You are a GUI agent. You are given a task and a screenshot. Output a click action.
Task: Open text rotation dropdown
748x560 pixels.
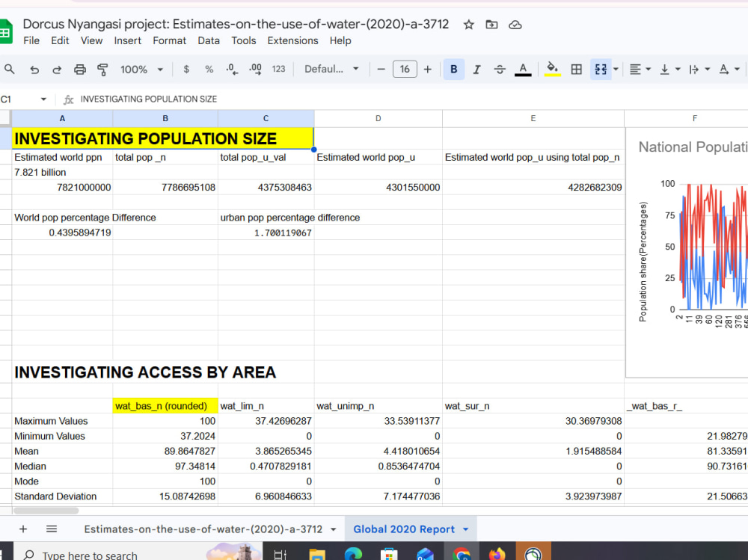tap(729, 70)
